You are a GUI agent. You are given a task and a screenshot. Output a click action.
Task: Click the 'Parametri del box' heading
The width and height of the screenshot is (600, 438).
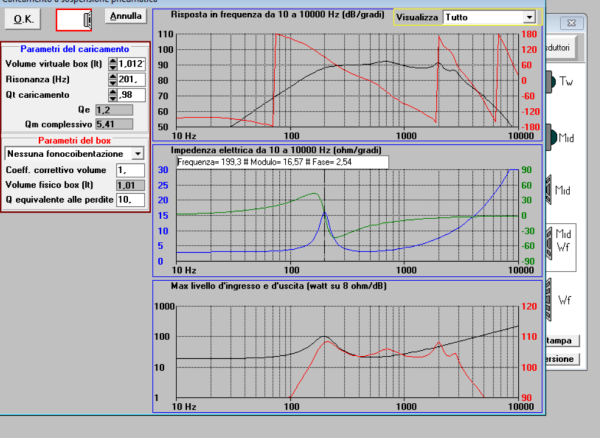click(x=75, y=140)
